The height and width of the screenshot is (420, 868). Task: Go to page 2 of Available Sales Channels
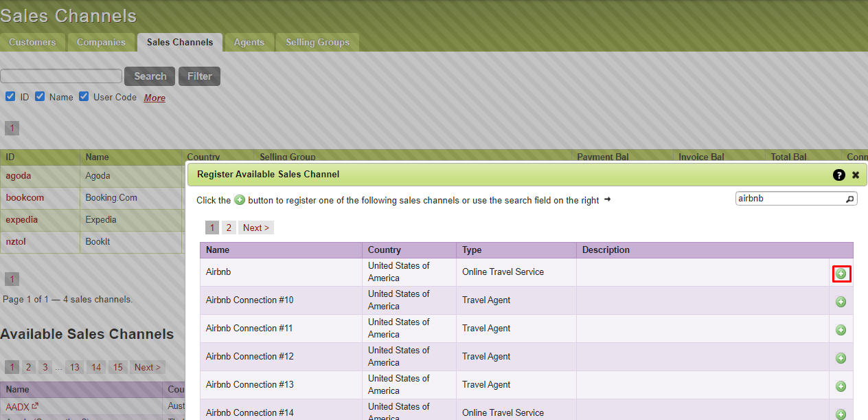tap(28, 367)
